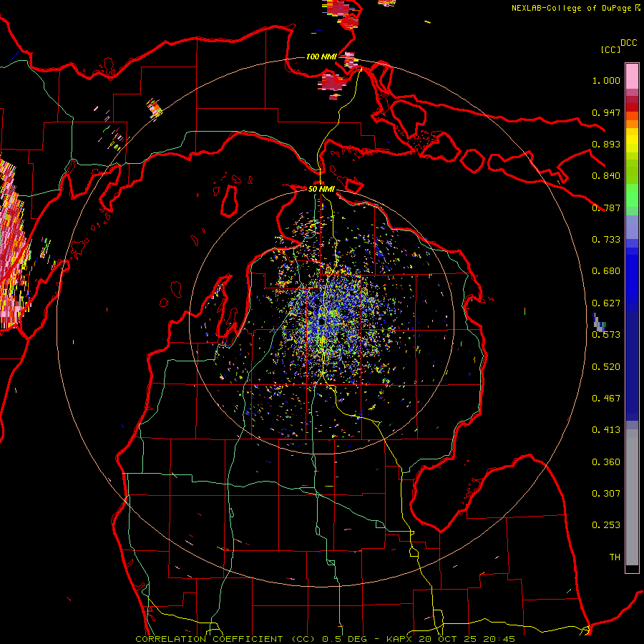Click the [CC] units label
The width and height of the screenshot is (644, 644).
click(610, 49)
